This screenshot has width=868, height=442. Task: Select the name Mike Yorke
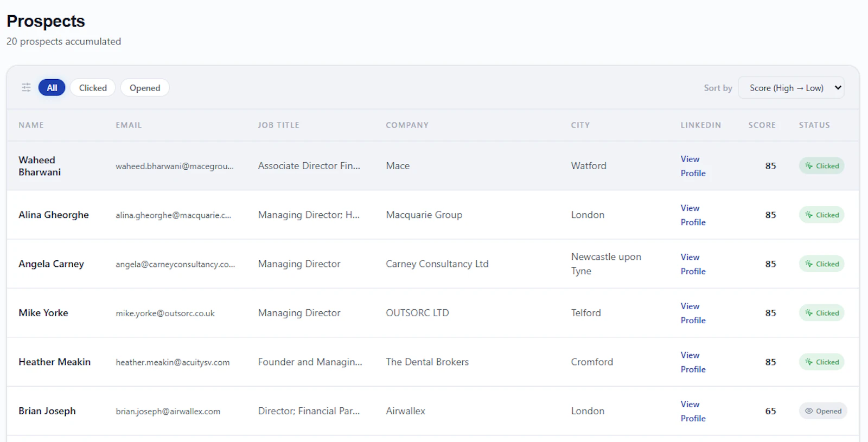click(43, 313)
